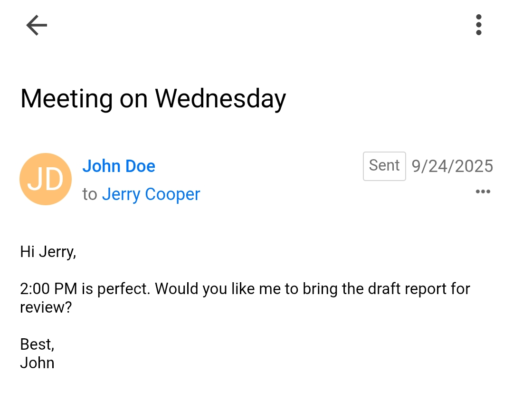Click the gray 'to' label before recipient

(89, 194)
